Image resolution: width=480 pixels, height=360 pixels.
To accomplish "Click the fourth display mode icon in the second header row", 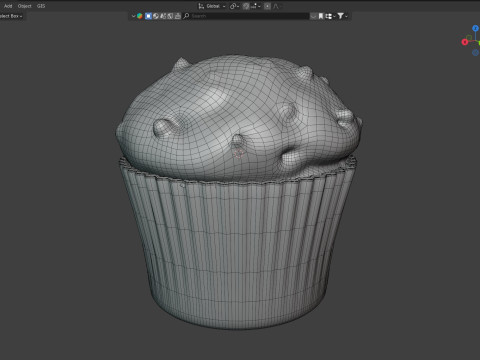I will point(170,16).
